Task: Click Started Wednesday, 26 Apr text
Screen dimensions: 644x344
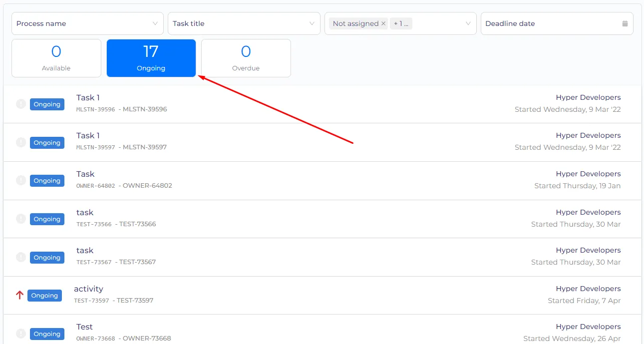Action: (x=572, y=339)
